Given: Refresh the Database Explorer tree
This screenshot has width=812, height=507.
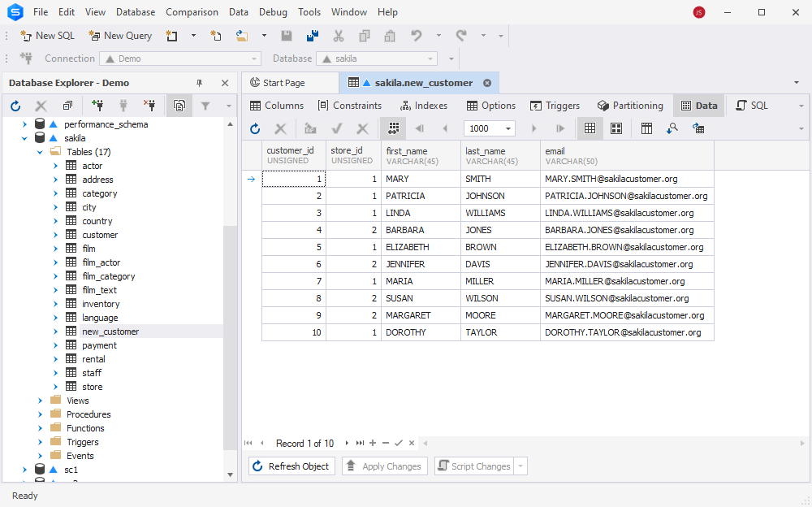Looking at the screenshot, I should click(x=15, y=105).
